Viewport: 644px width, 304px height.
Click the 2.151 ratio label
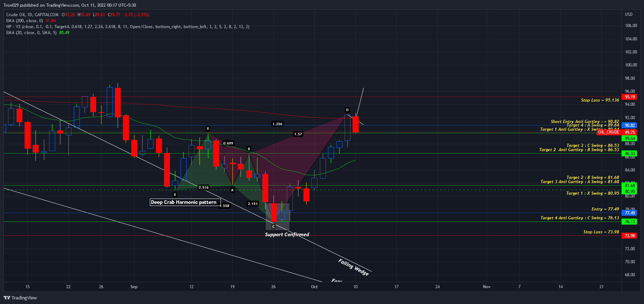pyautogui.click(x=253, y=204)
